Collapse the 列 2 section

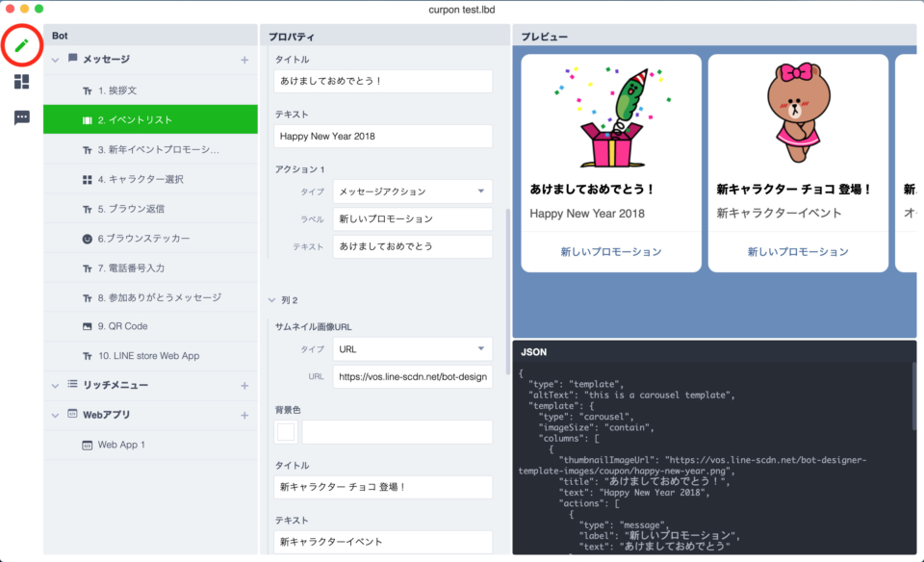point(271,300)
